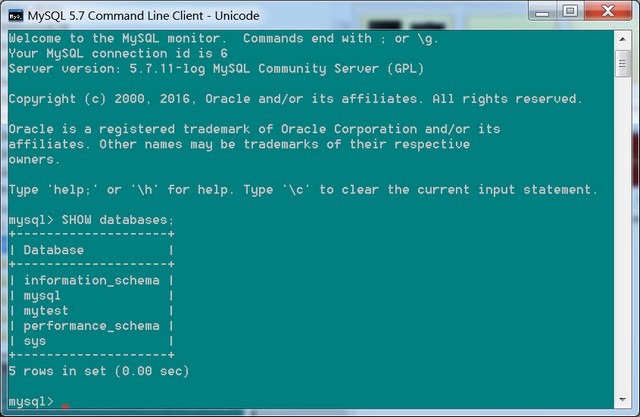Image resolution: width=640 pixels, height=417 pixels.
Task: Click the vertical scrollbar thumb
Action: click(x=622, y=63)
